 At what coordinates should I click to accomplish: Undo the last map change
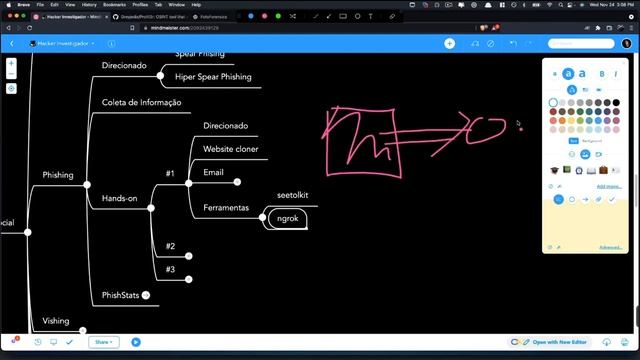[513, 43]
